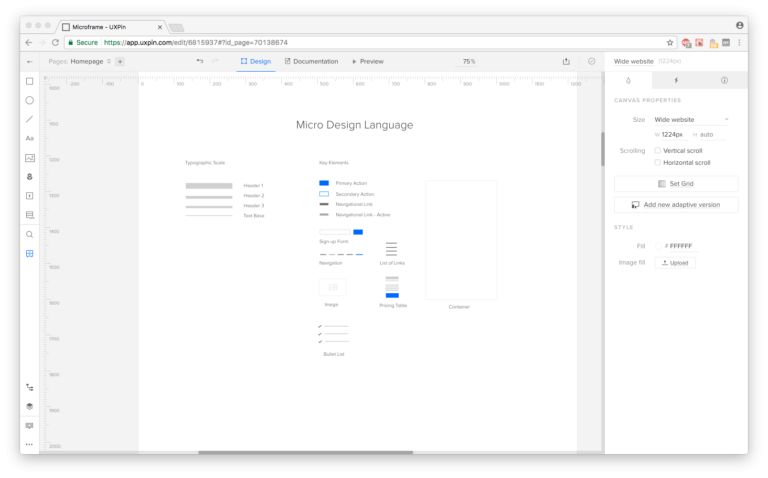
Task: Select the Ellipse tool
Action: [x=29, y=100]
